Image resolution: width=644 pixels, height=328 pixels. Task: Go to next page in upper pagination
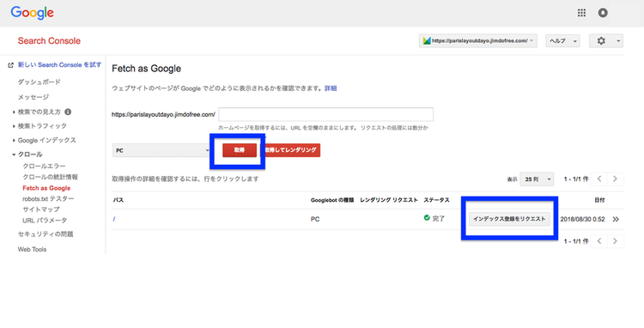tap(616, 179)
